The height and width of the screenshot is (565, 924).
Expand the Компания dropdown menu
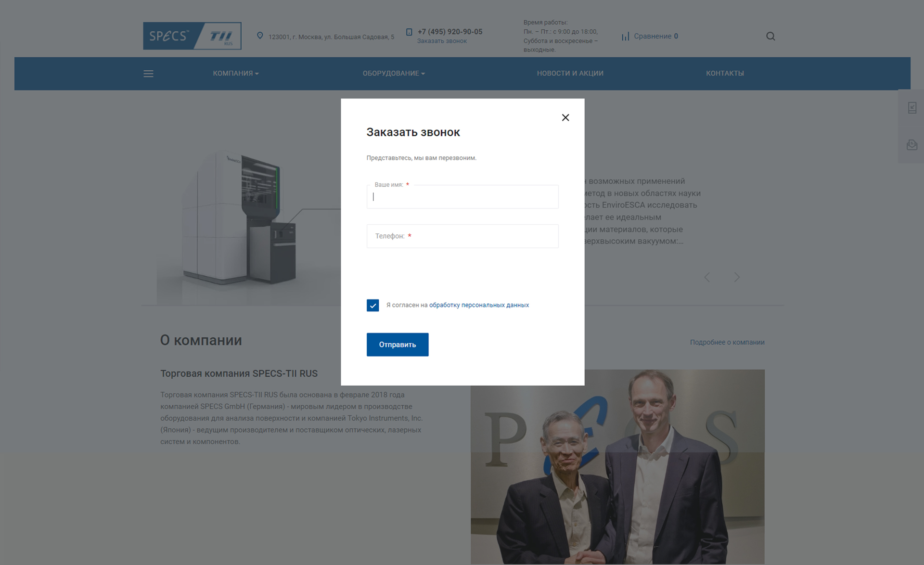click(236, 73)
